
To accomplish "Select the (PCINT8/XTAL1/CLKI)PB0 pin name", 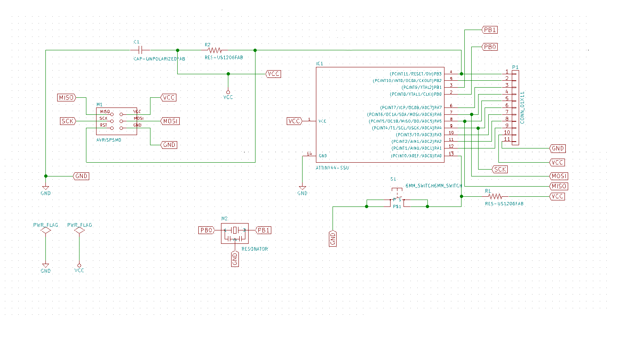I will (x=416, y=94).
